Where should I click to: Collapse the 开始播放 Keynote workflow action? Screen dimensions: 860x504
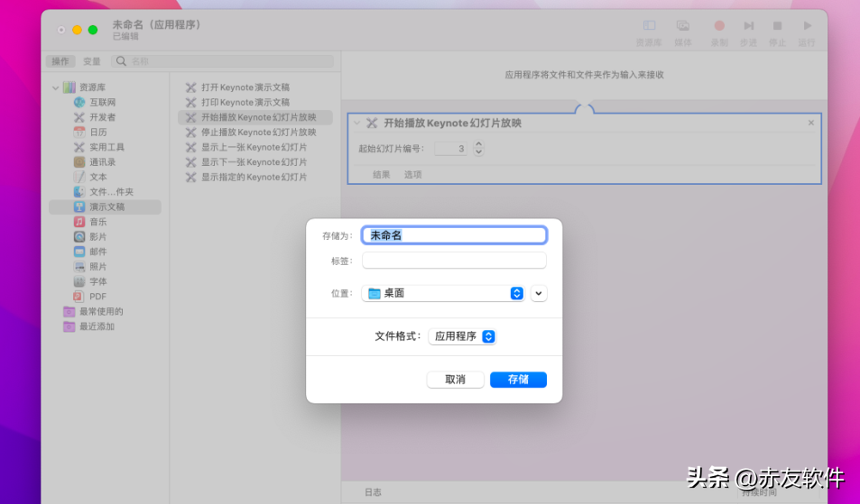tap(357, 124)
